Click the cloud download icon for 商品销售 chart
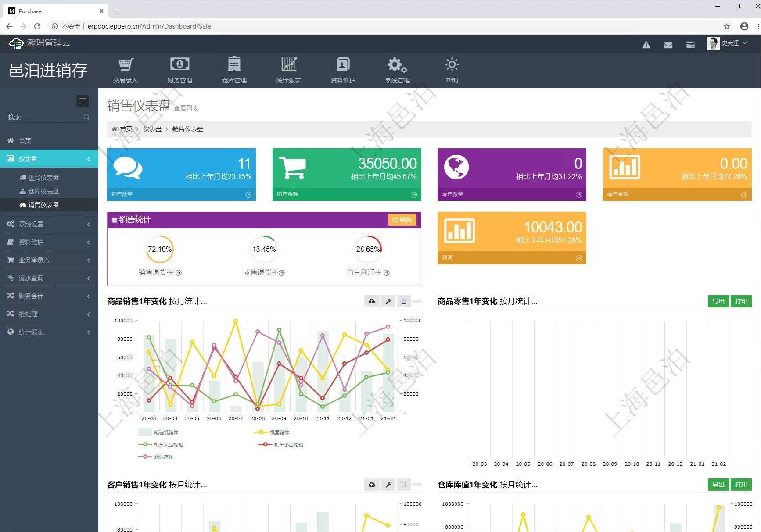The width and height of the screenshot is (761, 532). coord(372,301)
